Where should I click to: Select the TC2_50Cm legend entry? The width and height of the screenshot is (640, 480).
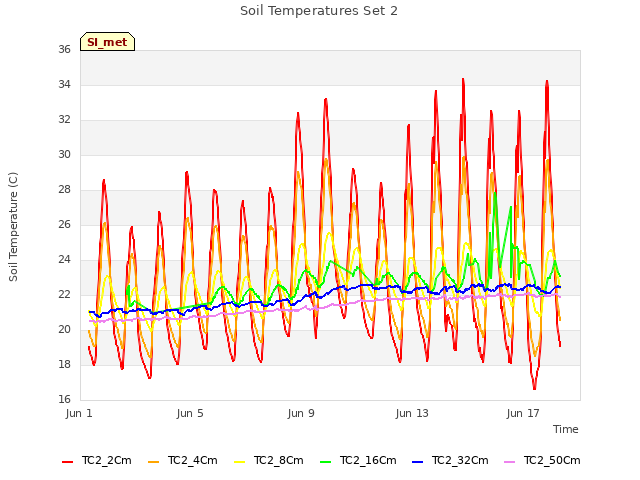[542, 460]
